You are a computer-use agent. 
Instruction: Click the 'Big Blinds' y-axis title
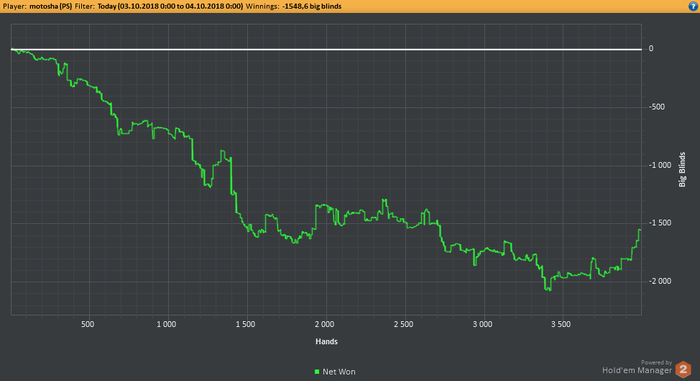click(682, 170)
